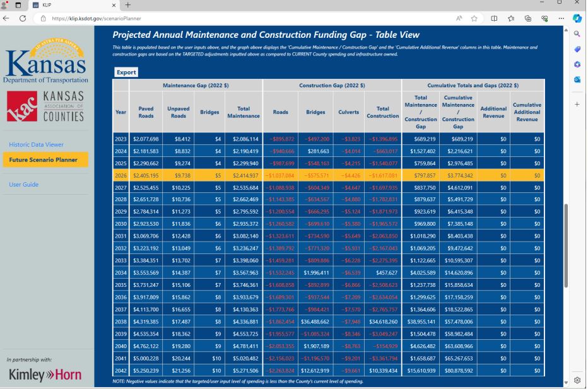Open the Historic Data Viewer page
588x389 pixels.
[x=35, y=144]
